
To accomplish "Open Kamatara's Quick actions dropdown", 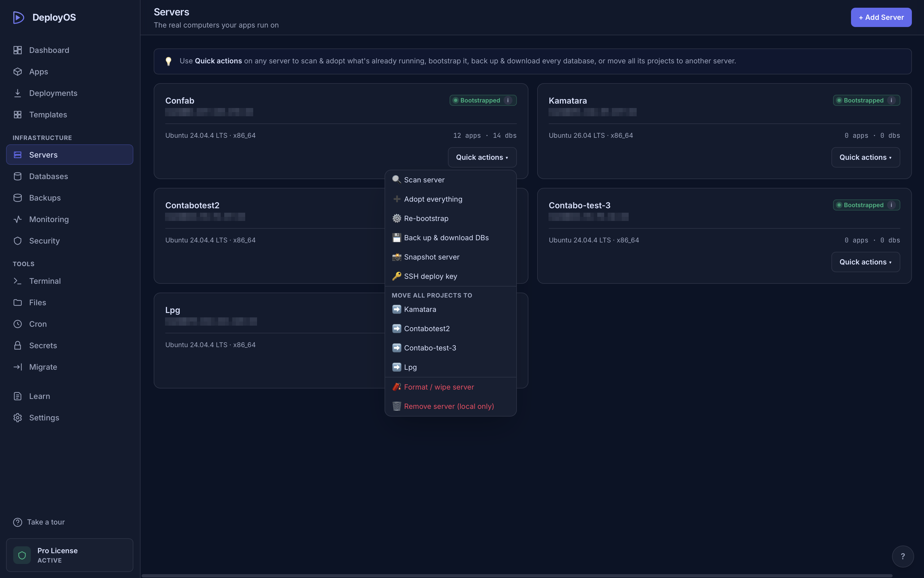I will [x=866, y=157].
